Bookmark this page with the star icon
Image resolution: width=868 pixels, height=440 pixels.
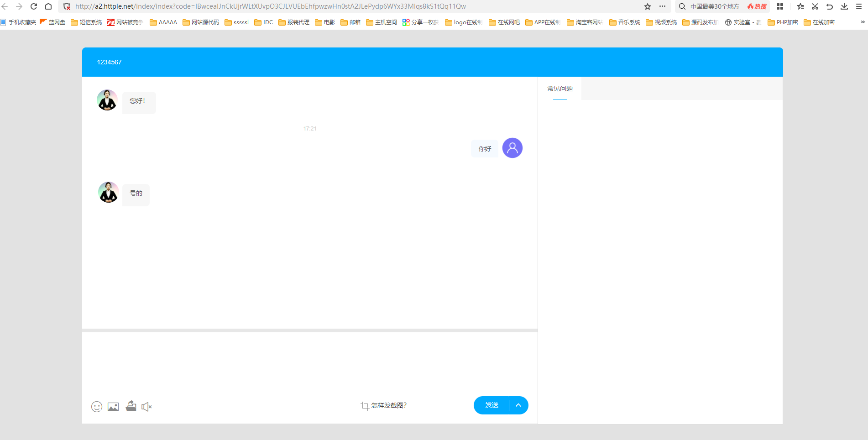coord(648,6)
